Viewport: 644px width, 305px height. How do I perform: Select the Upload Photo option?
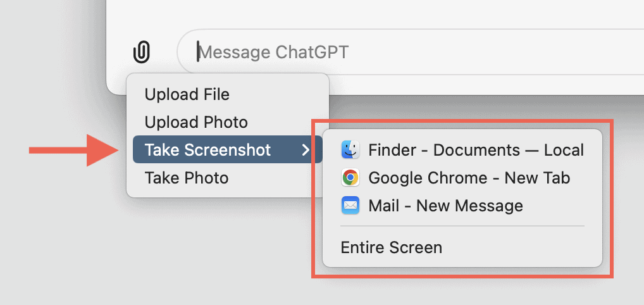coord(196,122)
